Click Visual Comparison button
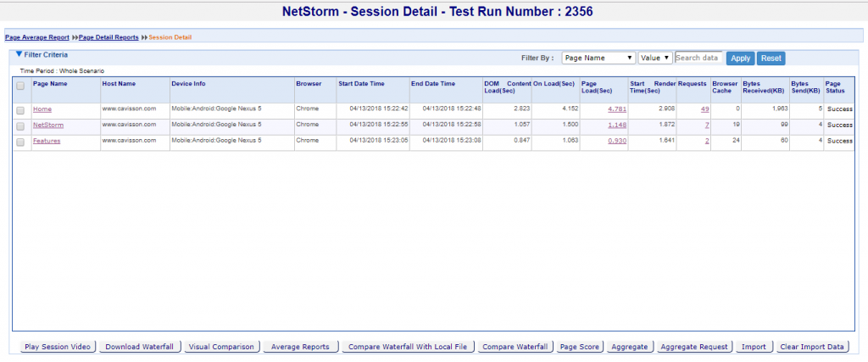Viewport: 868px width, 362px height. click(221, 347)
